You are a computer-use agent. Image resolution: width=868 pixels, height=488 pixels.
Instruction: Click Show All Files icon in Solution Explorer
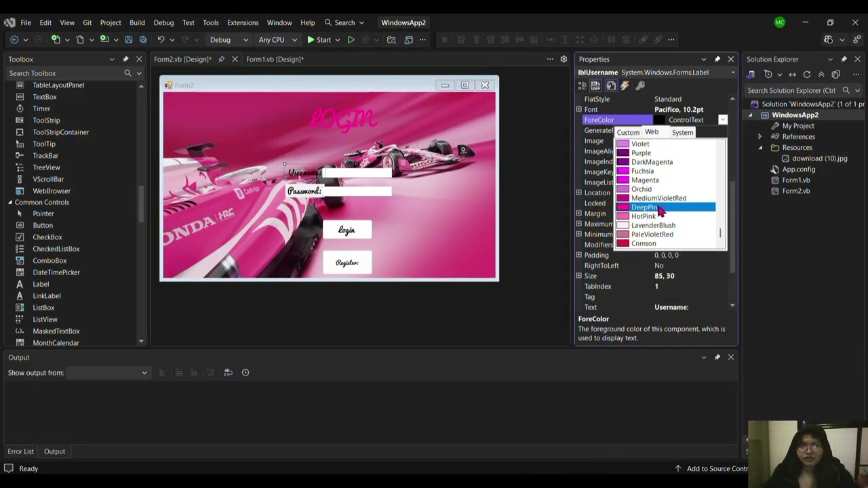coord(835,75)
